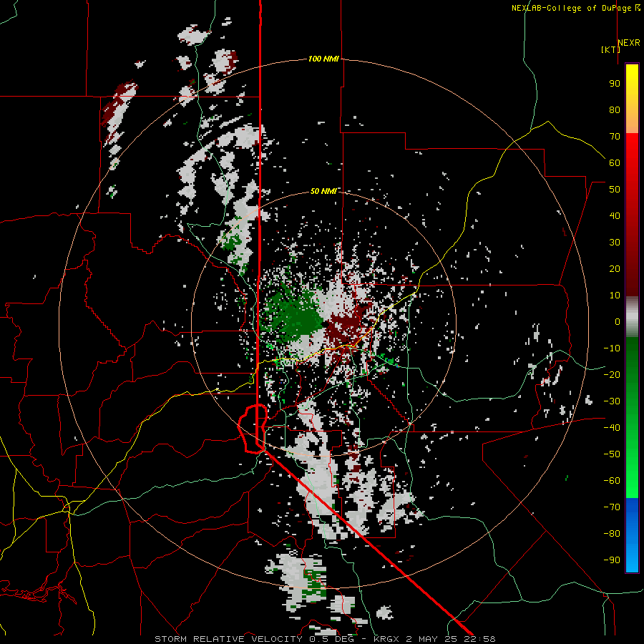This screenshot has width=644, height=644.
Task: Click the -30 value on velocity scale
Action: tap(612, 401)
